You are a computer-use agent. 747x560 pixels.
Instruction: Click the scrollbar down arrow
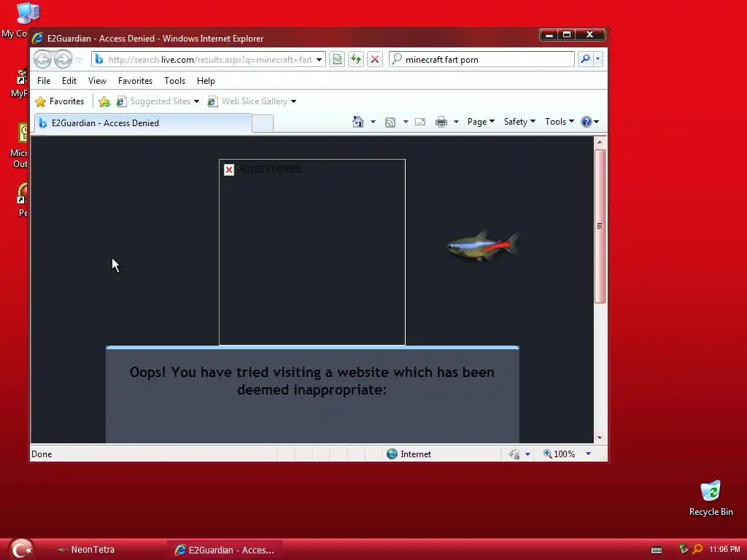(x=600, y=437)
